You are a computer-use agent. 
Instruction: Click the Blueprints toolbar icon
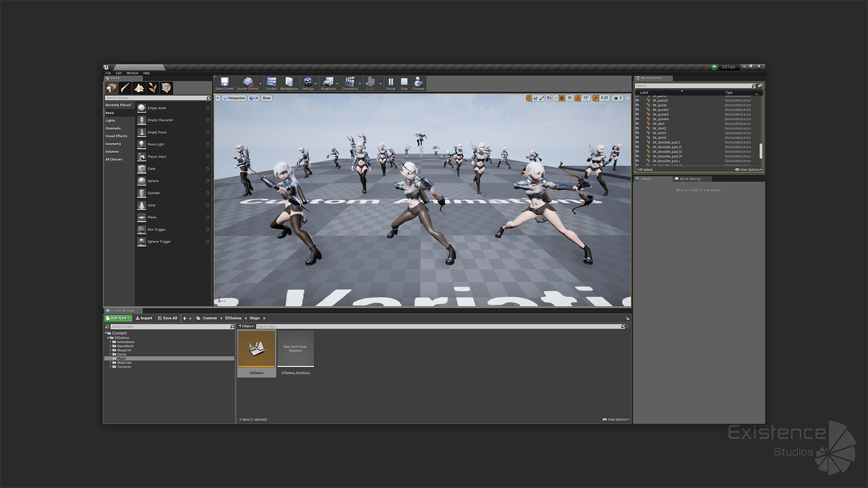328,83
